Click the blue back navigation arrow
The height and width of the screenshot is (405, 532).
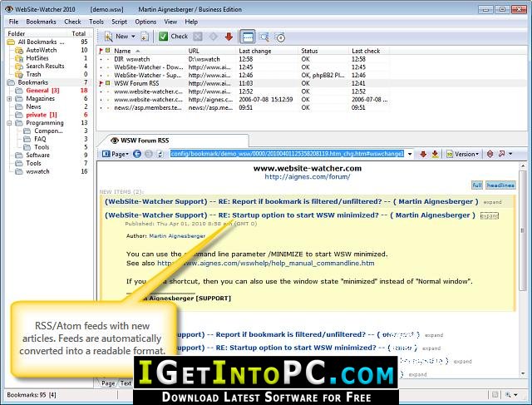tap(136, 154)
